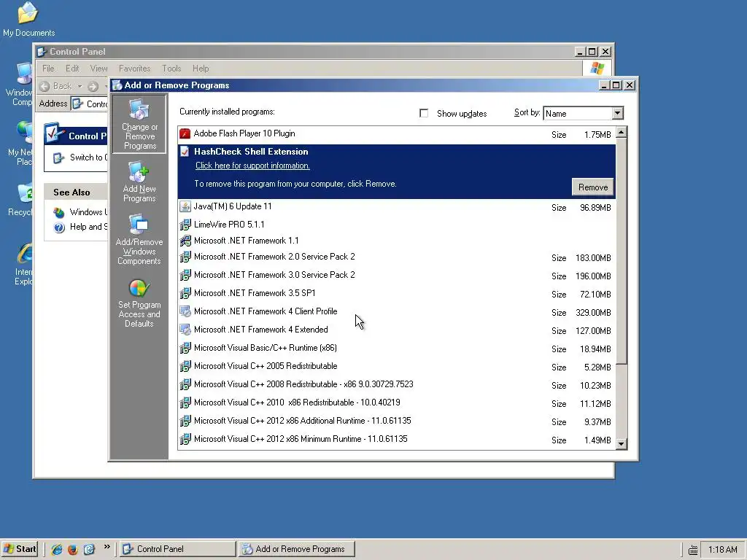Viewport: 747px width, 560px height.
Task: Click Visual C++ 2012 Minimum Runtime icon
Action: point(185,439)
